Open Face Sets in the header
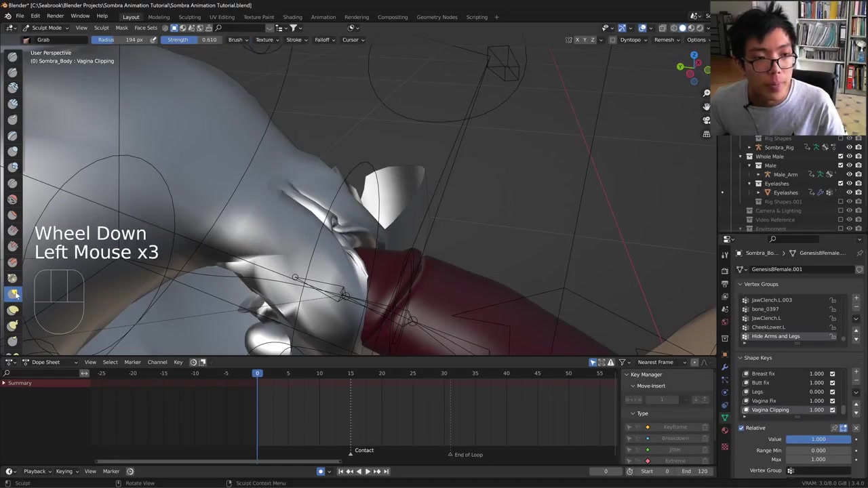Screen dimensions: 868x488 [x=146, y=28]
